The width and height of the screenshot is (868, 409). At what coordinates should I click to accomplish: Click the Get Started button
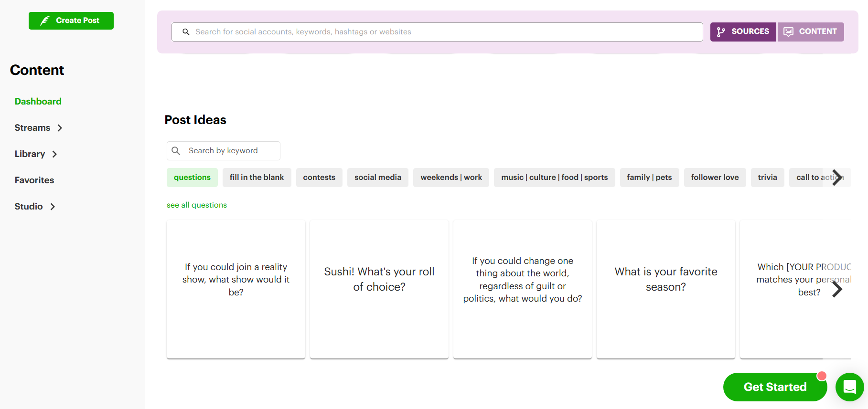(775, 387)
